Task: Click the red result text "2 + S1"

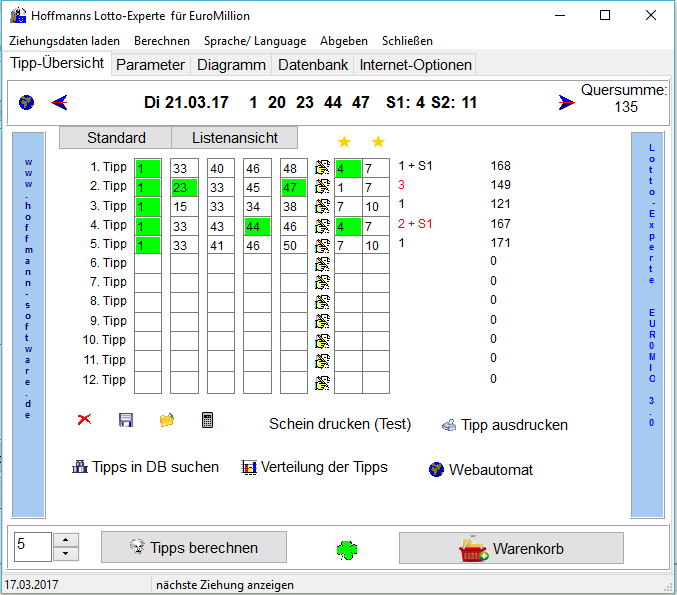Action: point(415,224)
